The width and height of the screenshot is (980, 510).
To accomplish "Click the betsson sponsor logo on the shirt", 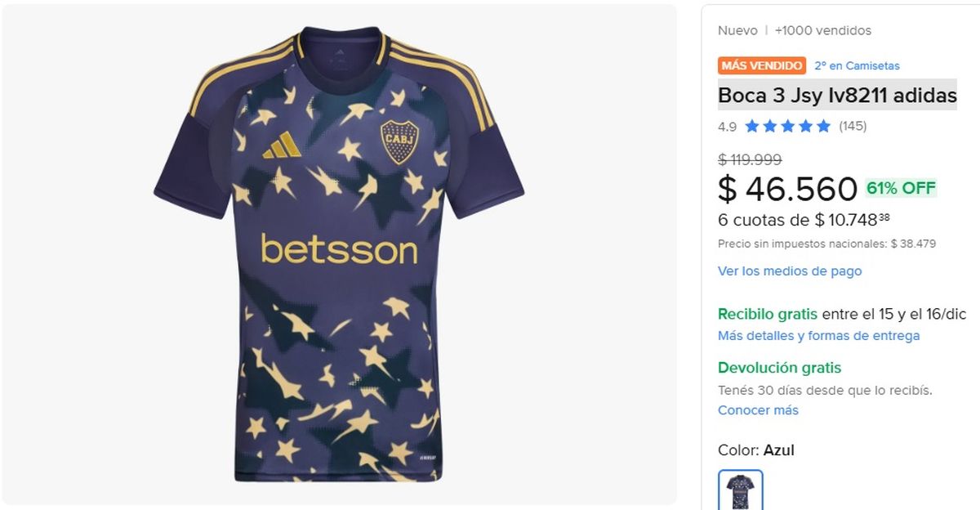I will (339, 249).
